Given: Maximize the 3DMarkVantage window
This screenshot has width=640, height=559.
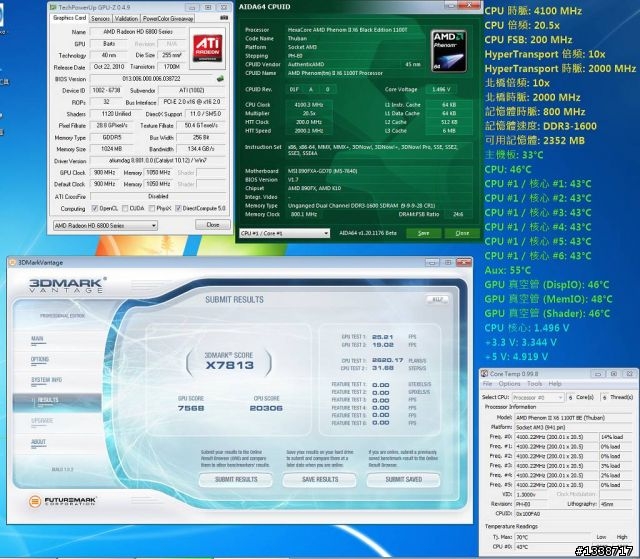Looking at the screenshot, I should click(x=448, y=262).
